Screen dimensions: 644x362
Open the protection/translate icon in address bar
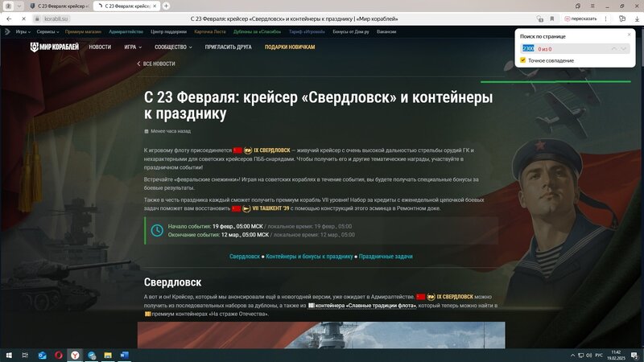539,19
